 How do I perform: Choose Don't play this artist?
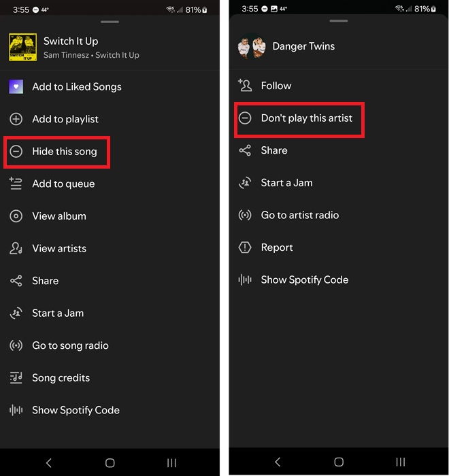[307, 118]
